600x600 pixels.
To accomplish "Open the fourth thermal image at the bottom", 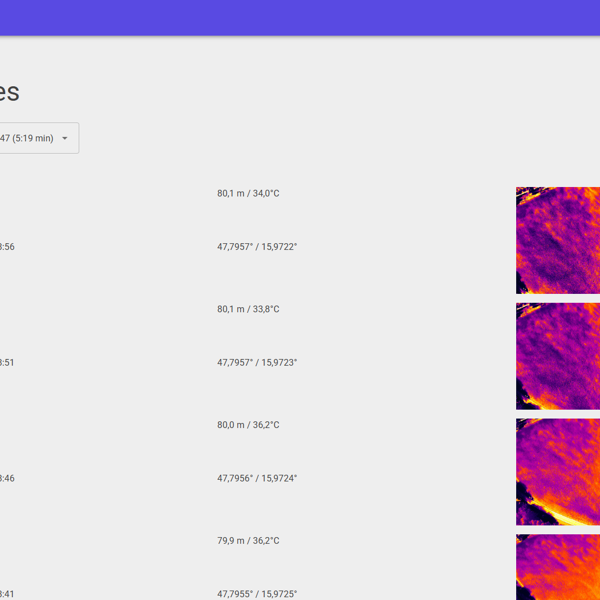I will pyautogui.click(x=557, y=567).
